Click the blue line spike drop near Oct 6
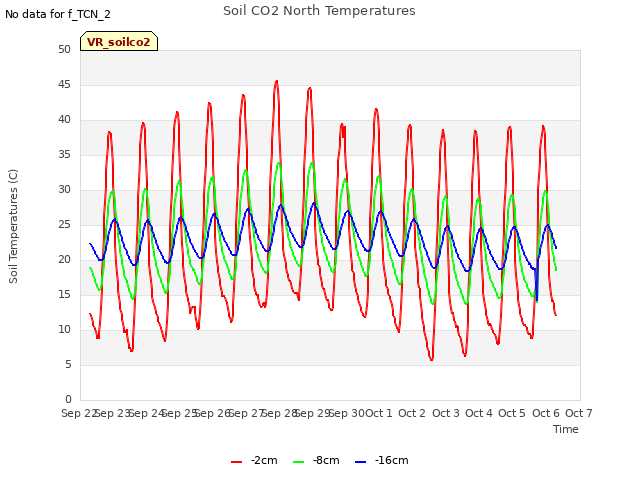640x480 pixels. point(537,300)
